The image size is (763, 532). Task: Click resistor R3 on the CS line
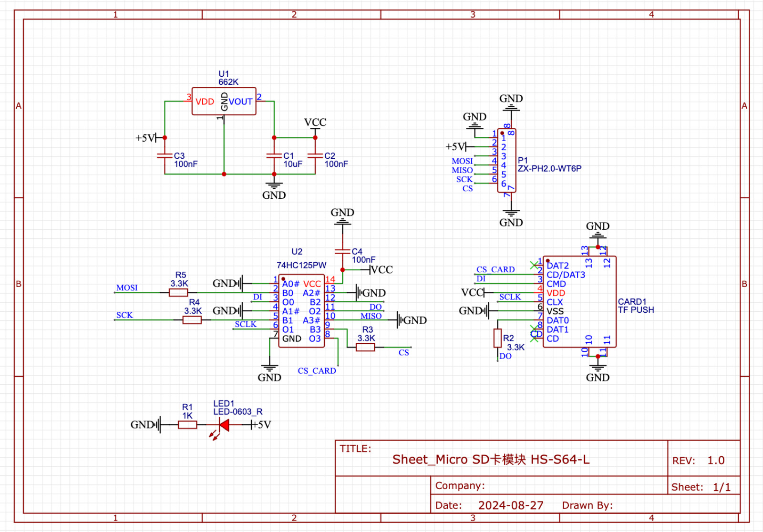tap(365, 348)
